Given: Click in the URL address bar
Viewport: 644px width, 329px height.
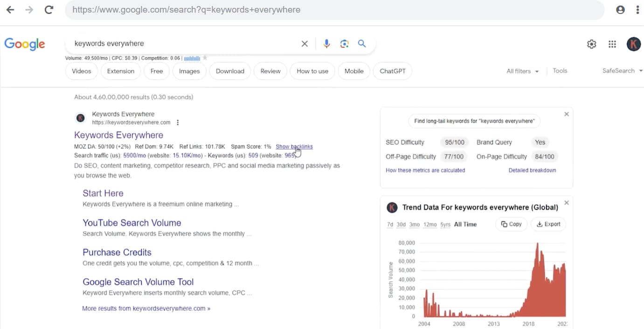Looking at the screenshot, I should point(334,10).
